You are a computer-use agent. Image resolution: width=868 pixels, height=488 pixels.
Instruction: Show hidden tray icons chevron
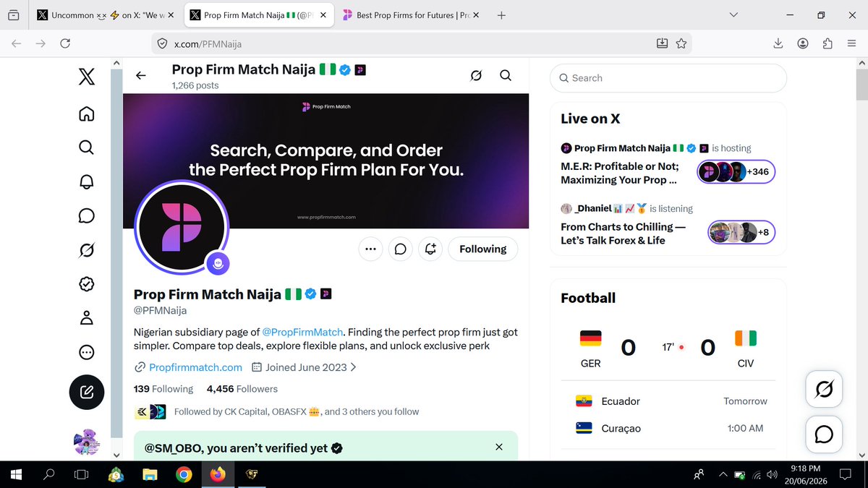point(723,475)
